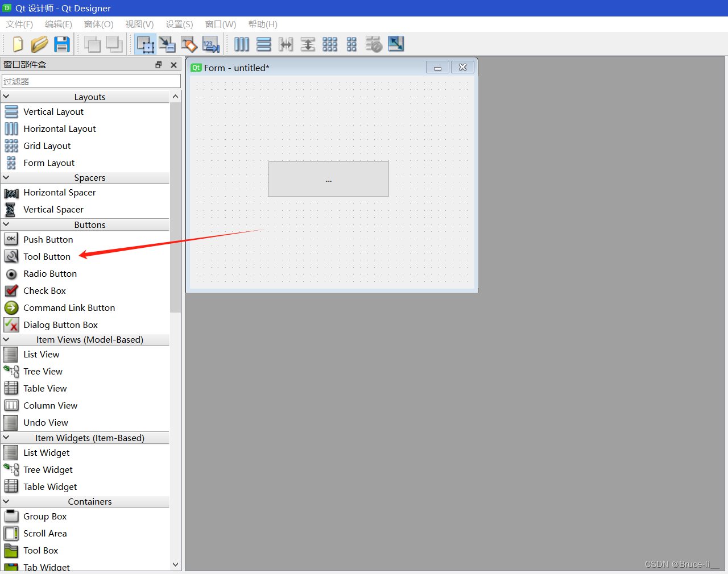
Task: Select the Tree Widget entry
Action: [x=48, y=470]
